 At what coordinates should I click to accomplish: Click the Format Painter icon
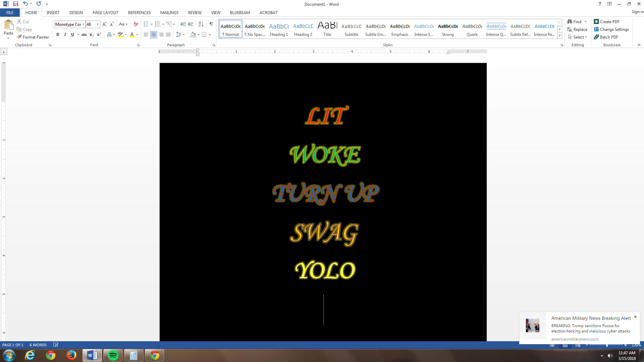tap(19, 37)
